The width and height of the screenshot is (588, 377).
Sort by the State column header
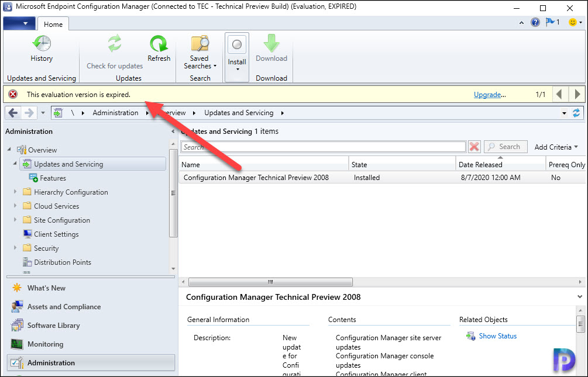point(402,164)
